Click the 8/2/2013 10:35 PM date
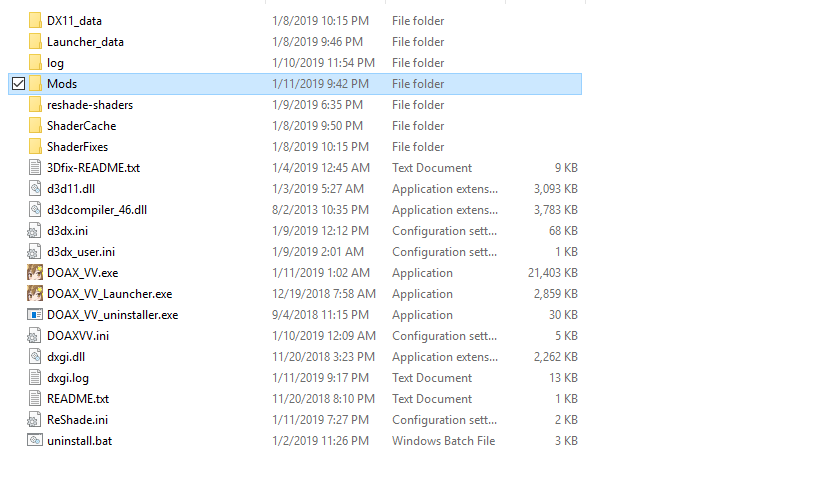The height and width of the screenshot is (479, 817). coord(321,210)
